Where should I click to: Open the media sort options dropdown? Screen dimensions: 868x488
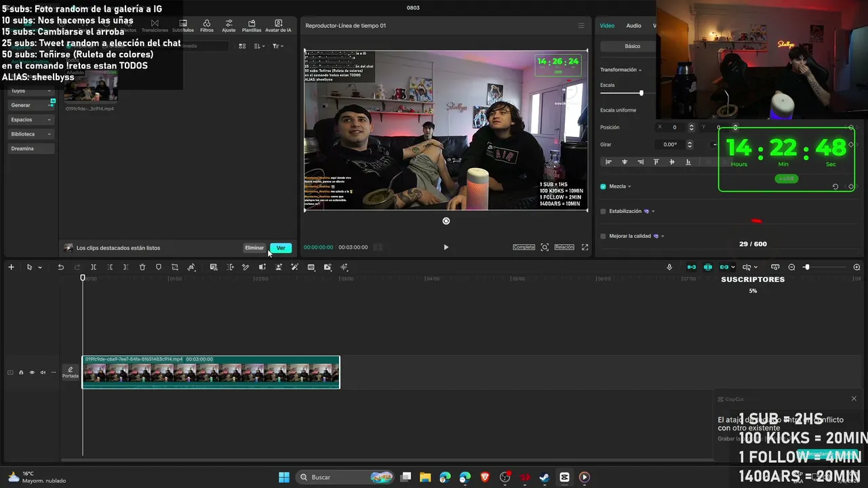click(259, 46)
